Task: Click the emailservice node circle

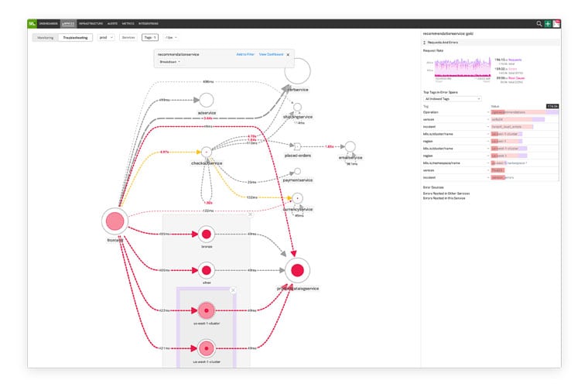Action: [350, 146]
